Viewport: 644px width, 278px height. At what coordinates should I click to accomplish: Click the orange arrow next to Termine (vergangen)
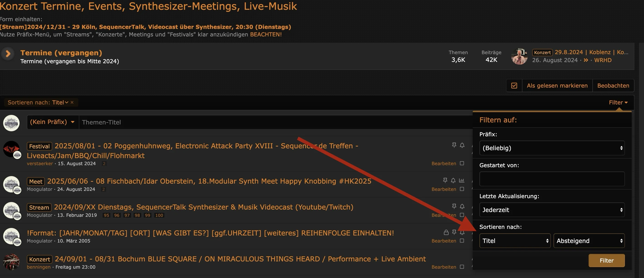coord(8,53)
